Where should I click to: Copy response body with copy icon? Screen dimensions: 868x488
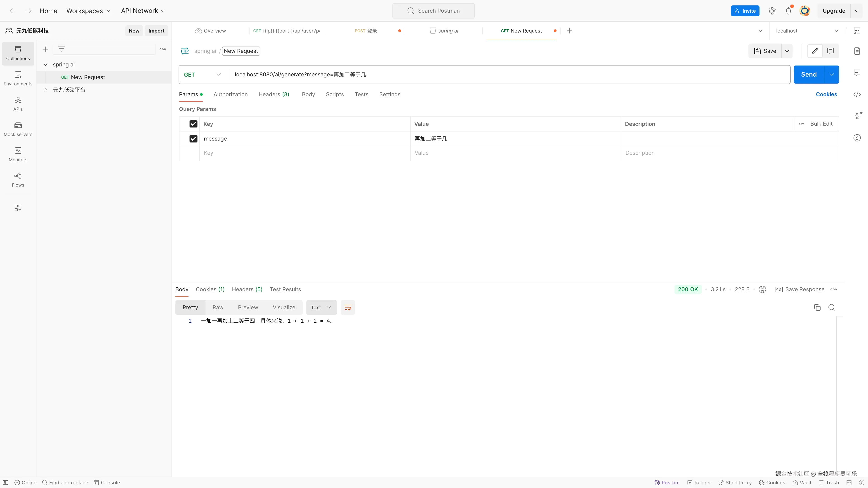[817, 307]
